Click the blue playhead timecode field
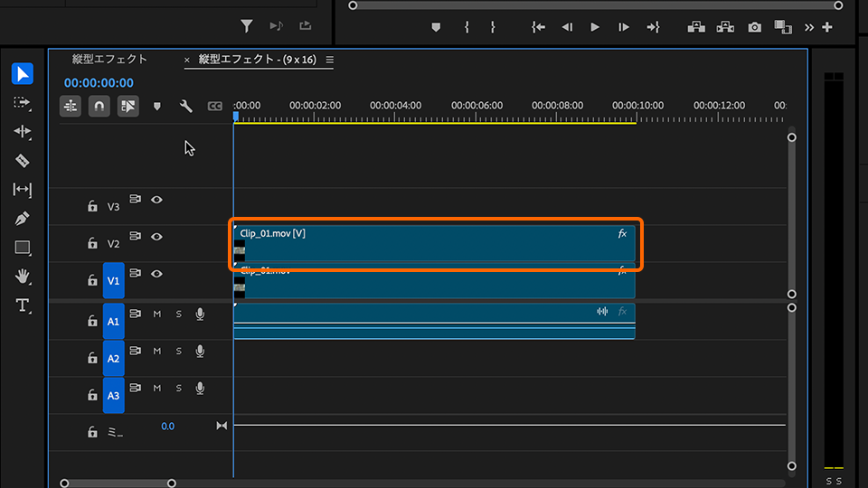868x488 pixels. coord(99,83)
